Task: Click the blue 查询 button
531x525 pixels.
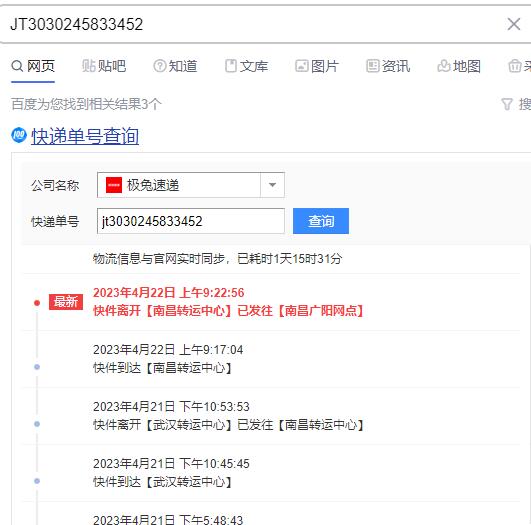Action: click(321, 221)
